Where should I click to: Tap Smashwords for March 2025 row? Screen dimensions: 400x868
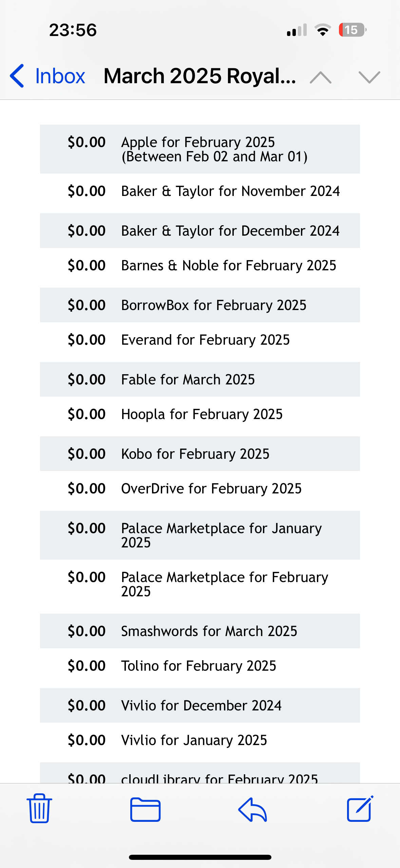tap(200, 631)
